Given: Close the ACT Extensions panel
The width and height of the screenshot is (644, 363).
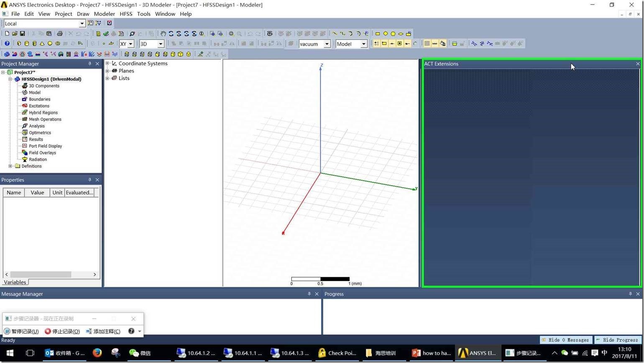Looking at the screenshot, I should point(638,64).
